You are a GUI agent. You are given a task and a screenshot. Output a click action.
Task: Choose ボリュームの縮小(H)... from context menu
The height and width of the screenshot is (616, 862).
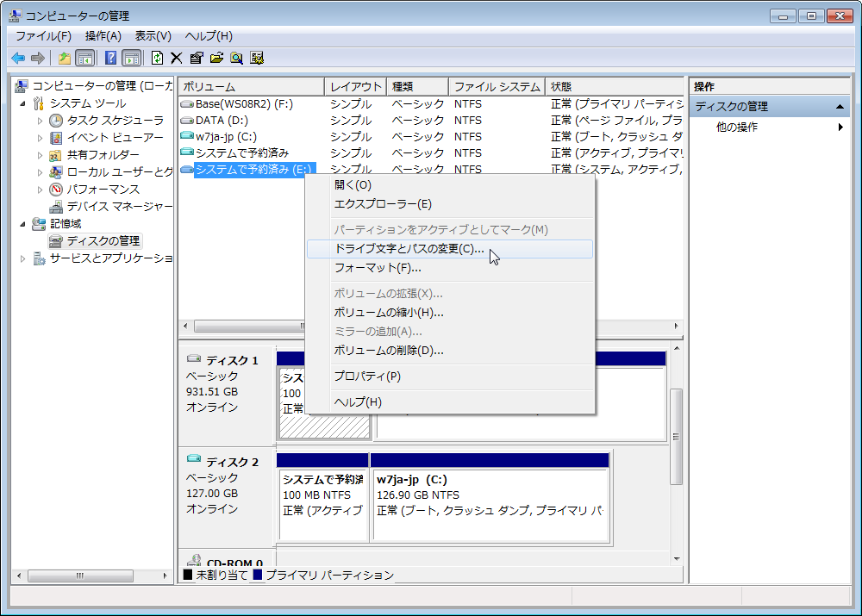pyautogui.click(x=450, y=313)
